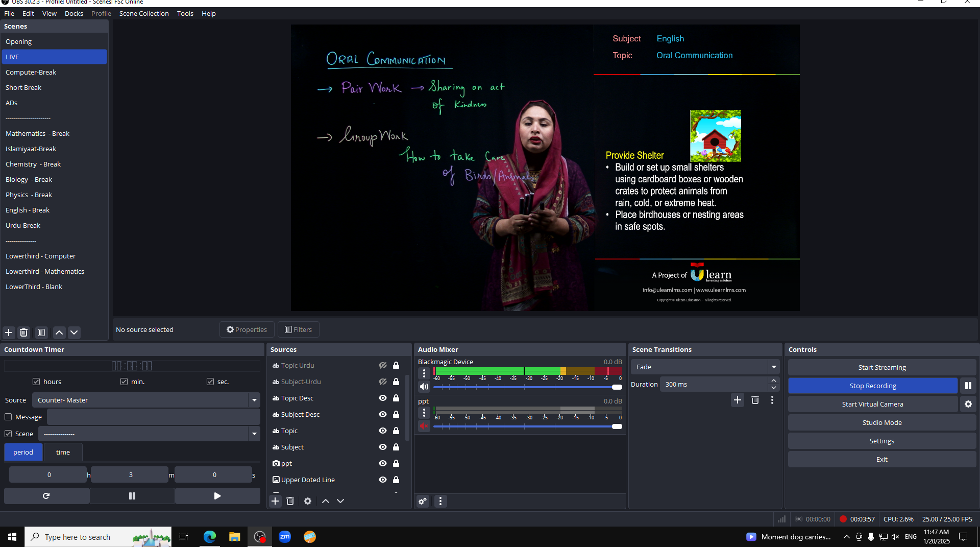Open scene filters icon in Scenes panel
The height and width of the screenshot is (547, 980).
41,332
